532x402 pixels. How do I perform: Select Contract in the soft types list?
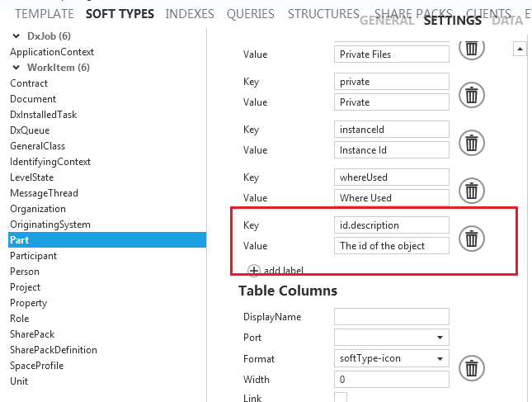click(x=28, y=83)
